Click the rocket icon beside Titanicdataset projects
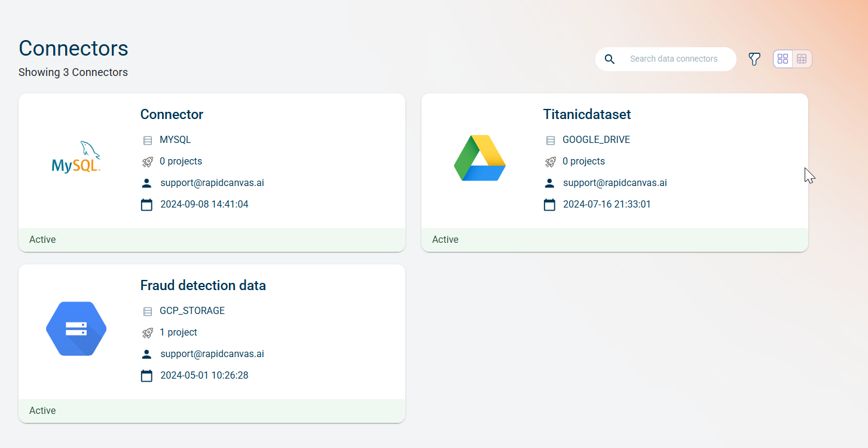This screenshot has height=448, width=868. 551,161
